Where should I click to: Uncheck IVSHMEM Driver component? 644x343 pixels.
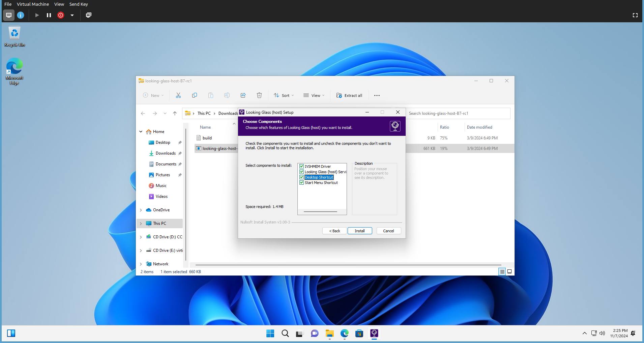click(302, 166)
